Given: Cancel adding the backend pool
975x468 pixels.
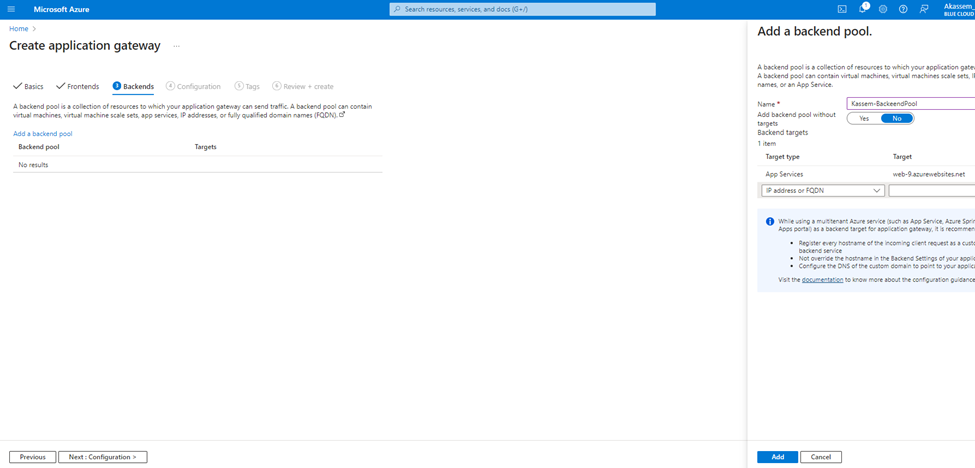Looking at the screenshot, I should click(x=821, y=457).
